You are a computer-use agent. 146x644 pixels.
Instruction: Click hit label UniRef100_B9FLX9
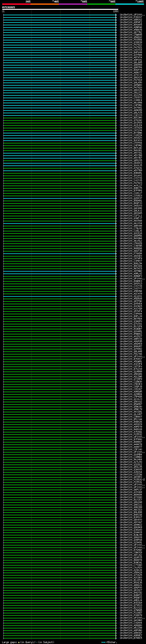131,316
